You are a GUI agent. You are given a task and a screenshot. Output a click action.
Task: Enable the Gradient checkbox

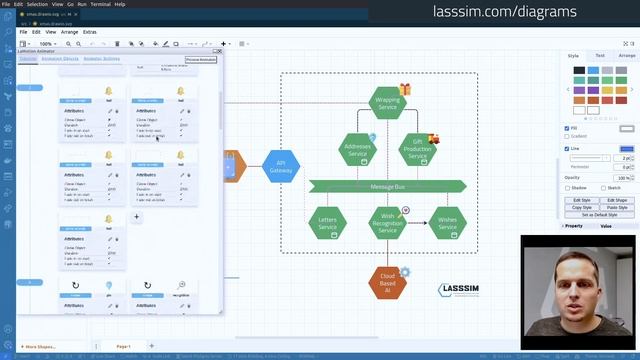click(567, 136)
